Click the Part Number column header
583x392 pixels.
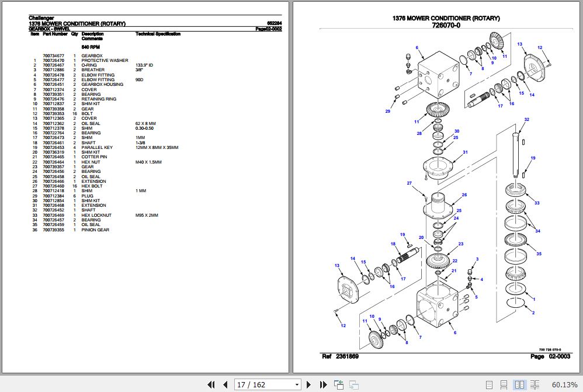click(x=55, y=34)
